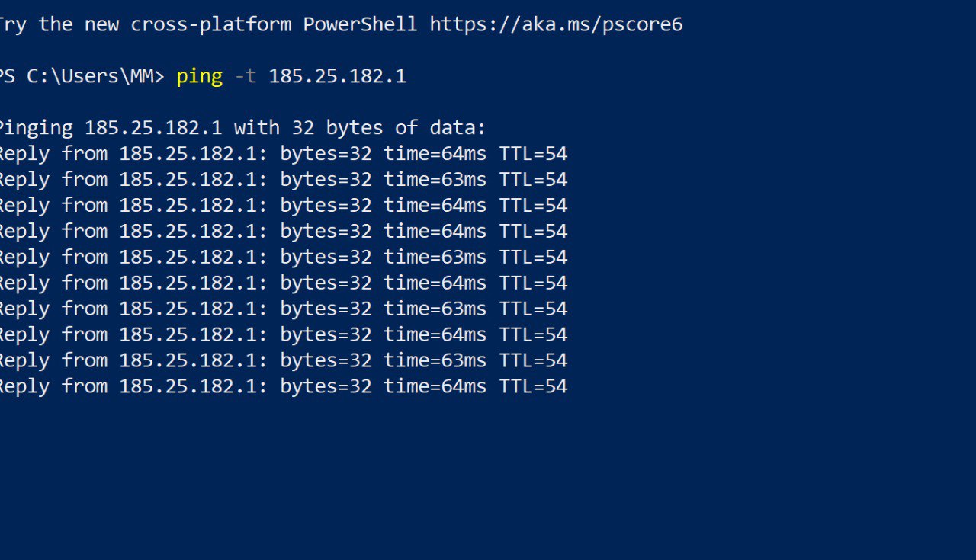Screen dimensions: 976x560
Task: Click the IP address in the typed command
Action: tap(337, 76)
